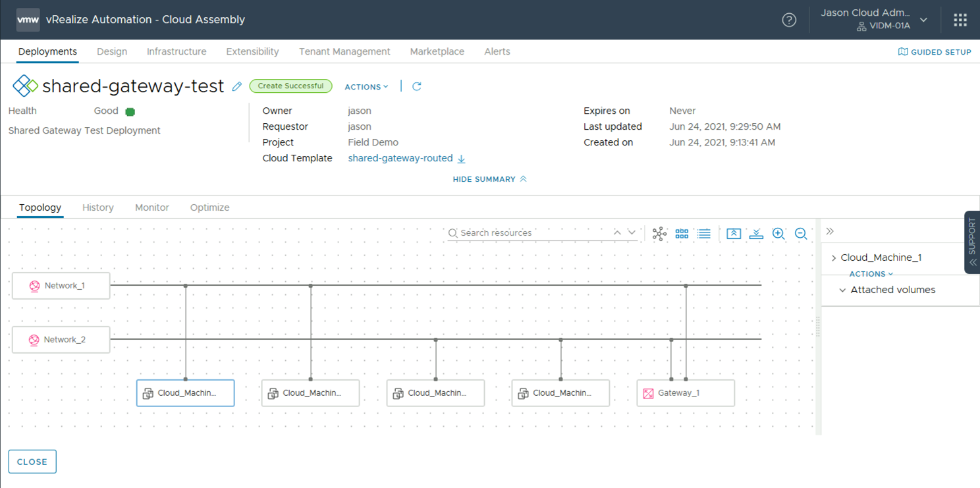Switch to the Design tab
This screenshot has height=488, width=980.
(x=112, y=51)
